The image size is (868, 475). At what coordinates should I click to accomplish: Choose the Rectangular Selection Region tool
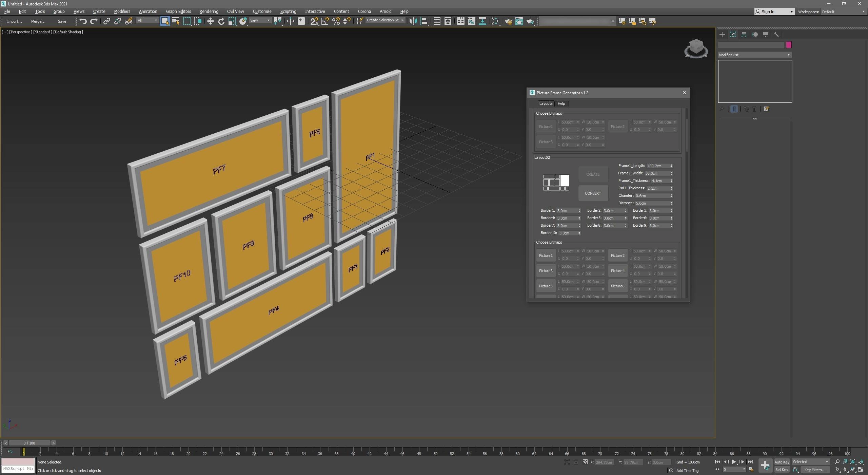point(187,21)
